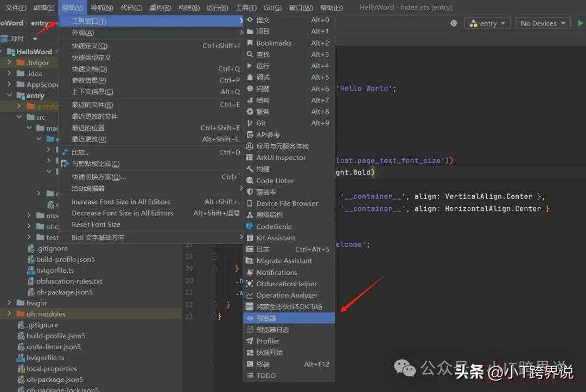586x392 pixels.
Task: Open the 重构(R) menu
Action: (160, 8)
